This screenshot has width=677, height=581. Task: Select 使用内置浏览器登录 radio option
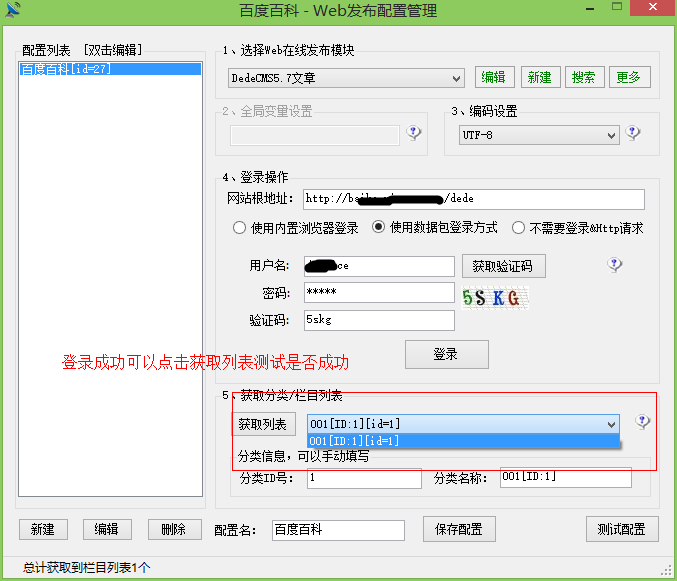point(240,228)
